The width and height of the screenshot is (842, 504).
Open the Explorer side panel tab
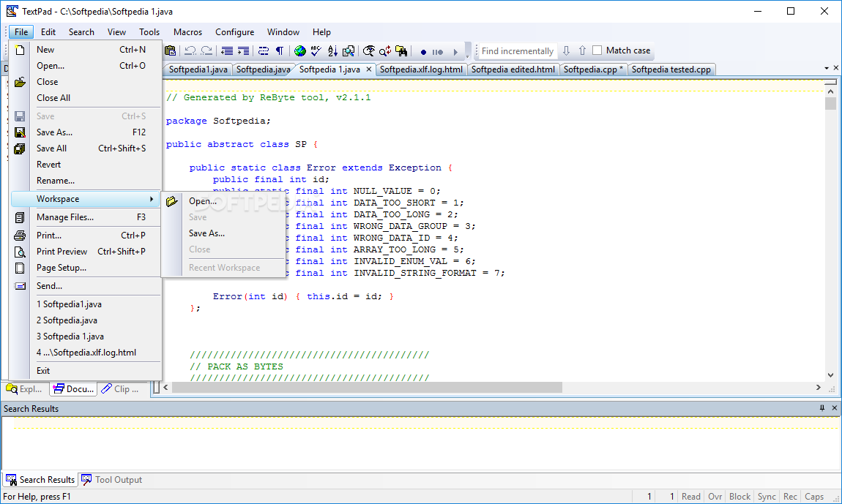(25, 389)
